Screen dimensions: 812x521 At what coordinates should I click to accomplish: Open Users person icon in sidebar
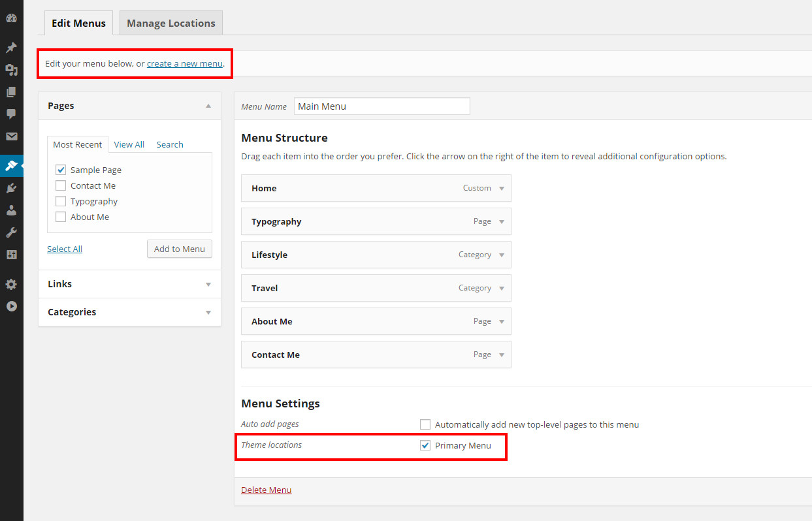click(x=11, y=210)
